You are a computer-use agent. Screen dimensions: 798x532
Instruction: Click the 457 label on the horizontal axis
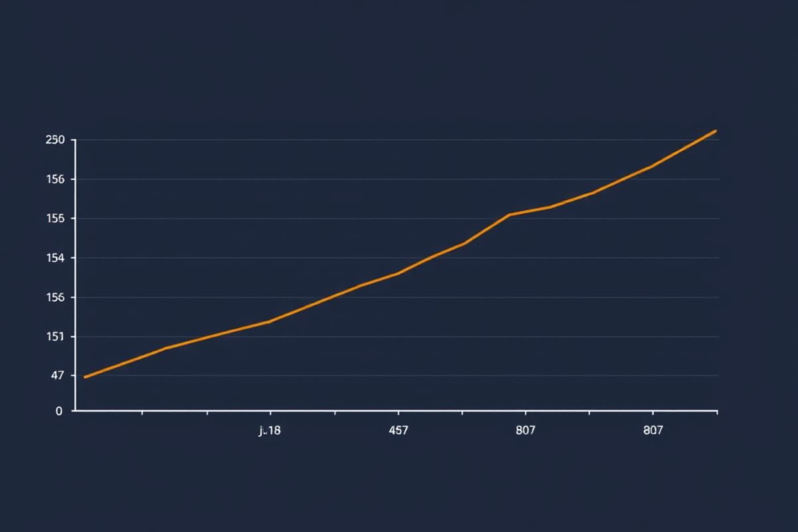398,430
